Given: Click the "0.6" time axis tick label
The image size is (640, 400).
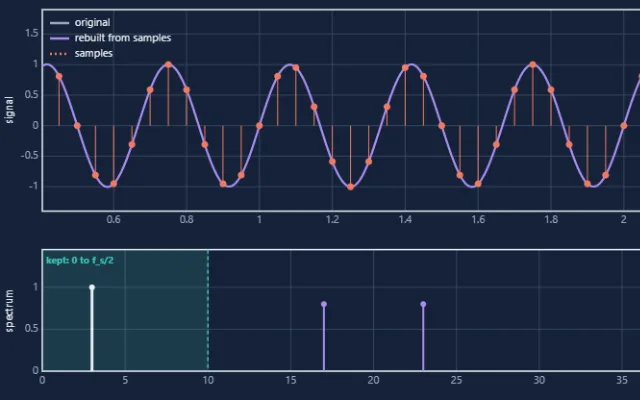Looking at the screenshot, I should (113, 220).
